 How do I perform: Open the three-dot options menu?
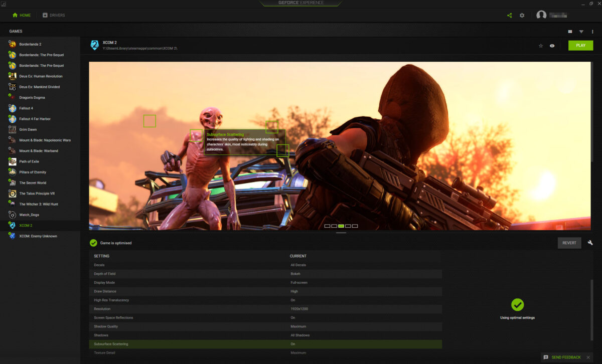click(x=593, y=31)
